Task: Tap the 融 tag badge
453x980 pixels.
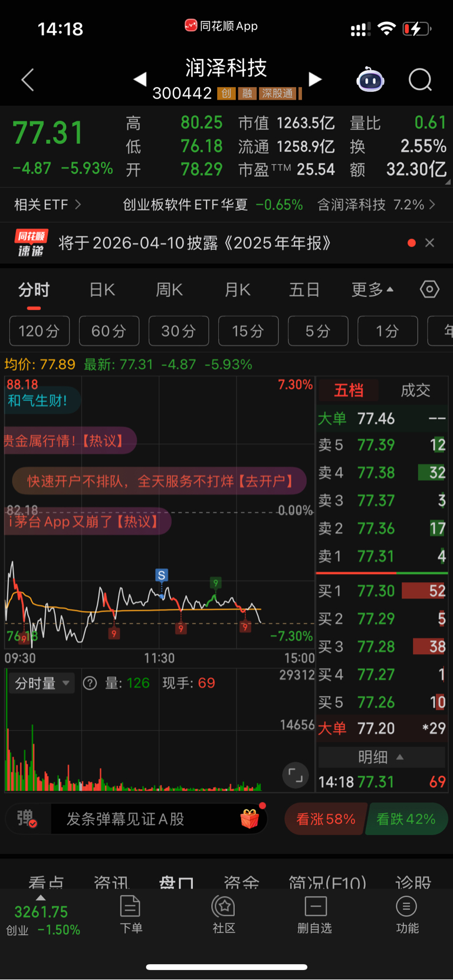Action: click(247, 94)
